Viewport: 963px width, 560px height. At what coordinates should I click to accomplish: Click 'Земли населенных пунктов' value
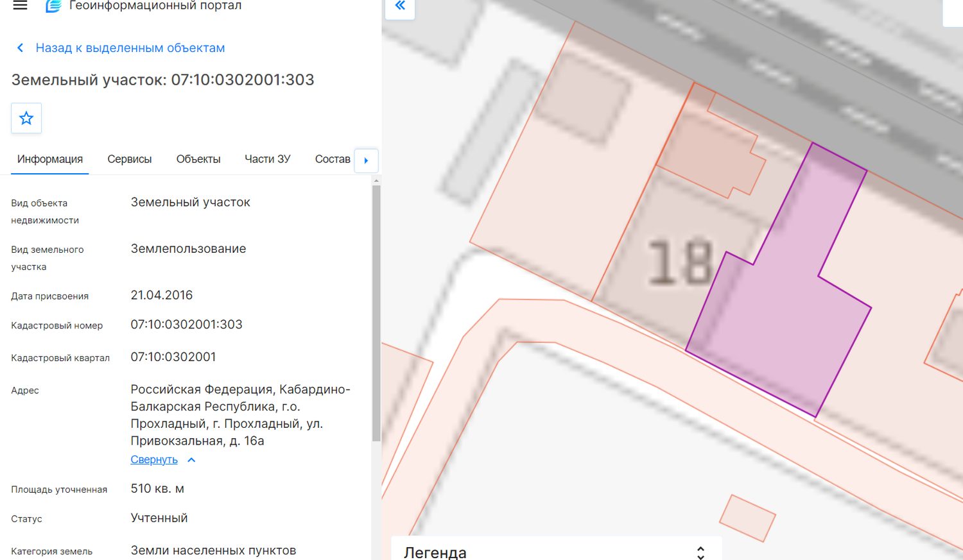click(213, 550)
